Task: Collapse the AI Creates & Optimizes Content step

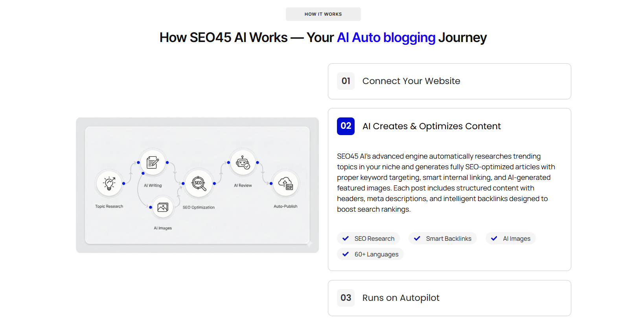Action: tap(449, 126)
